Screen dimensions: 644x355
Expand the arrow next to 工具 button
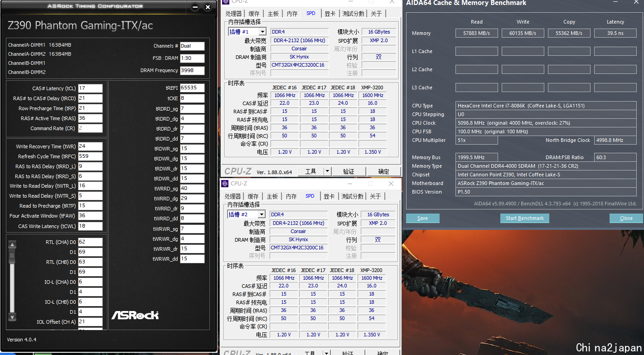tap(327, 171)
